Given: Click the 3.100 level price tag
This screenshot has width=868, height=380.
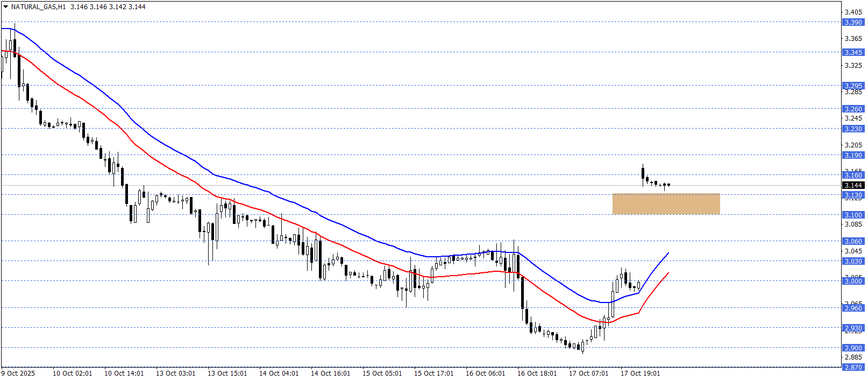Looking at the screenshot, I should tap(853, 215).
